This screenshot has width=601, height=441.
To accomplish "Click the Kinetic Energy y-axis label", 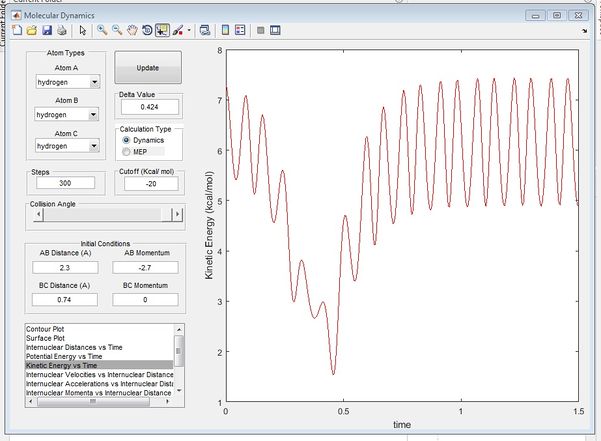I will pos(209,225).
